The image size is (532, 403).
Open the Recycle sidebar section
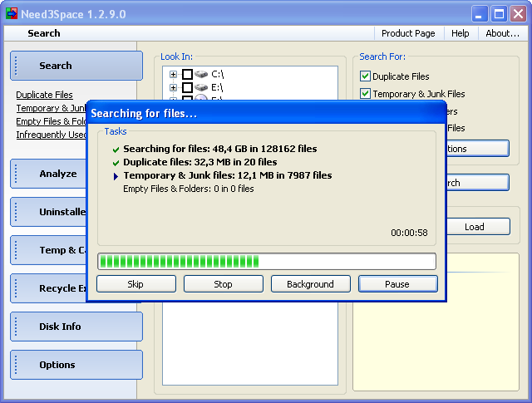48,288
